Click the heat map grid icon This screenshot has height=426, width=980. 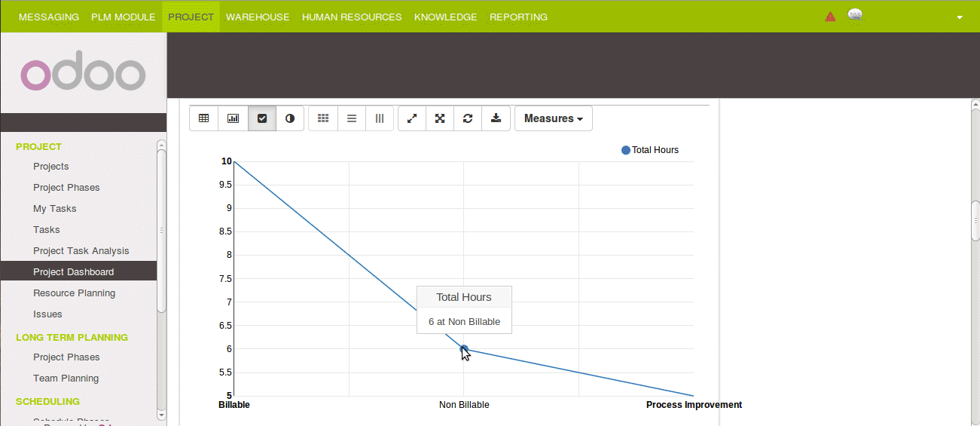(x=323, y=118)
